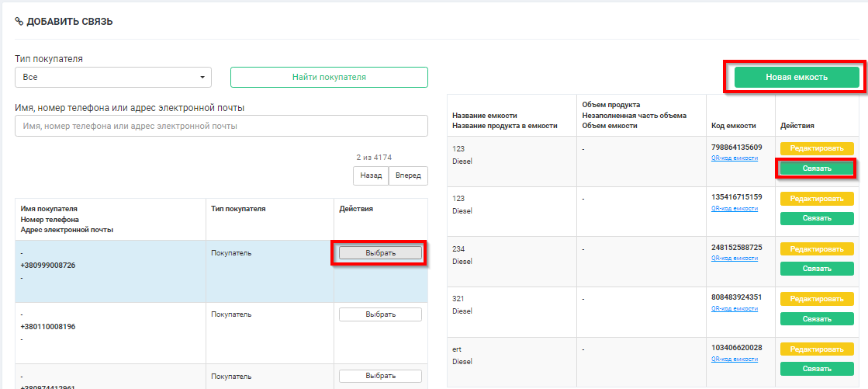868x389 pixels.
Task: Open QR code link for container 248152588725
Action: click(x=734, y=259)
